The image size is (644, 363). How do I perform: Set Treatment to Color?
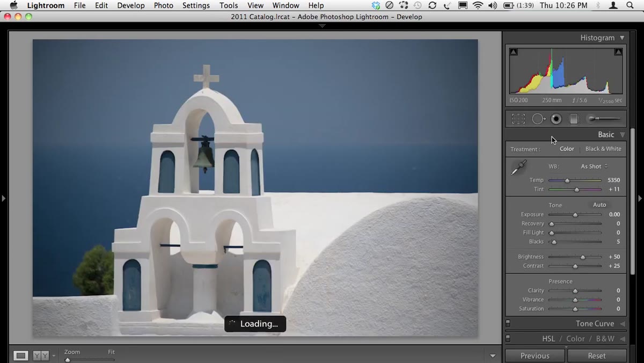pyautogui.click(x=567, y=149)
